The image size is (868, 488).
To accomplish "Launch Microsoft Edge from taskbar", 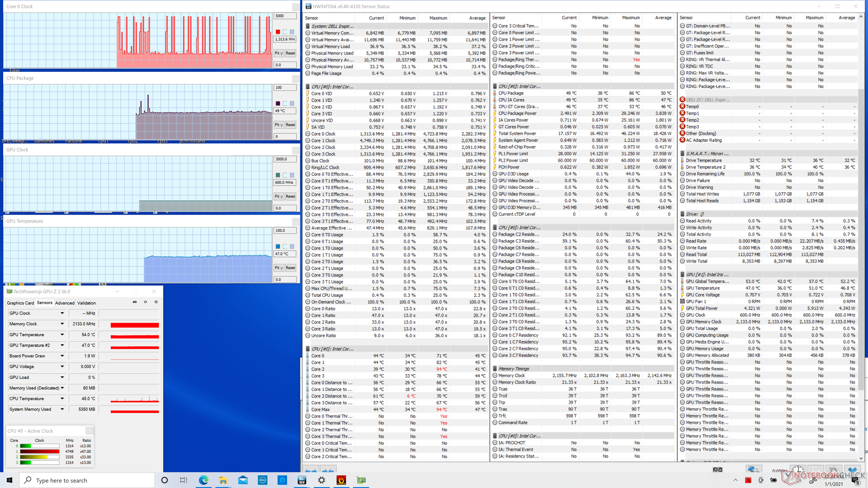I will click(x=203, y=480).
